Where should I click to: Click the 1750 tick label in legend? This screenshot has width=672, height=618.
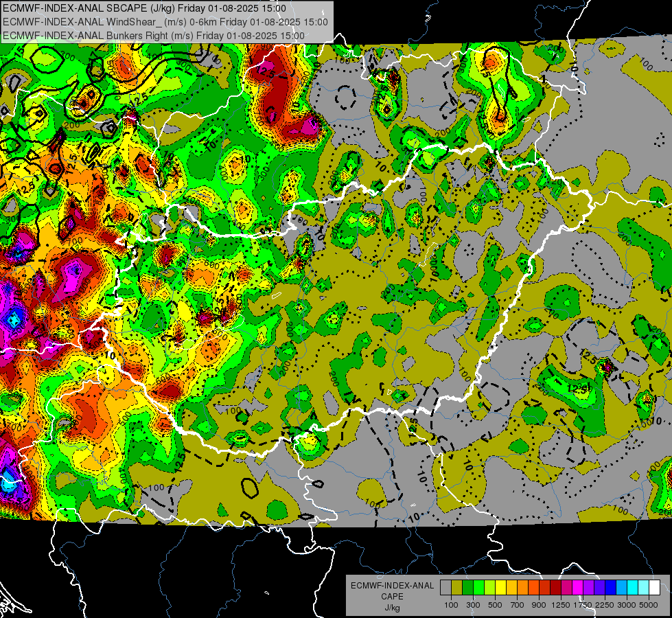point(583,605)
